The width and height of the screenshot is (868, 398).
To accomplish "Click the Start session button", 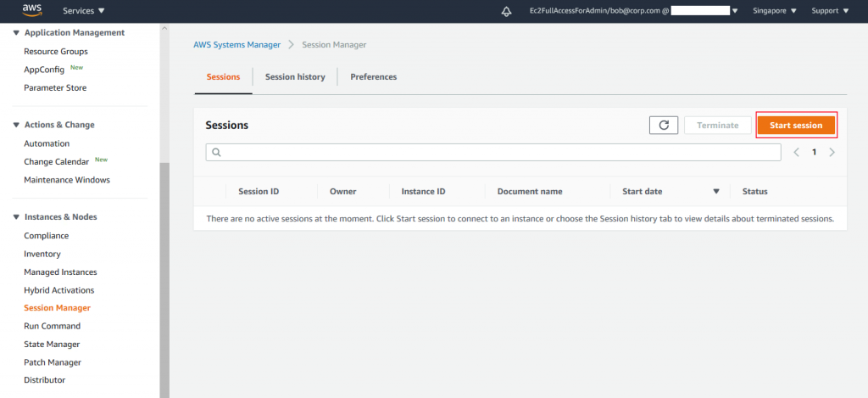I will tap(796, 126).
